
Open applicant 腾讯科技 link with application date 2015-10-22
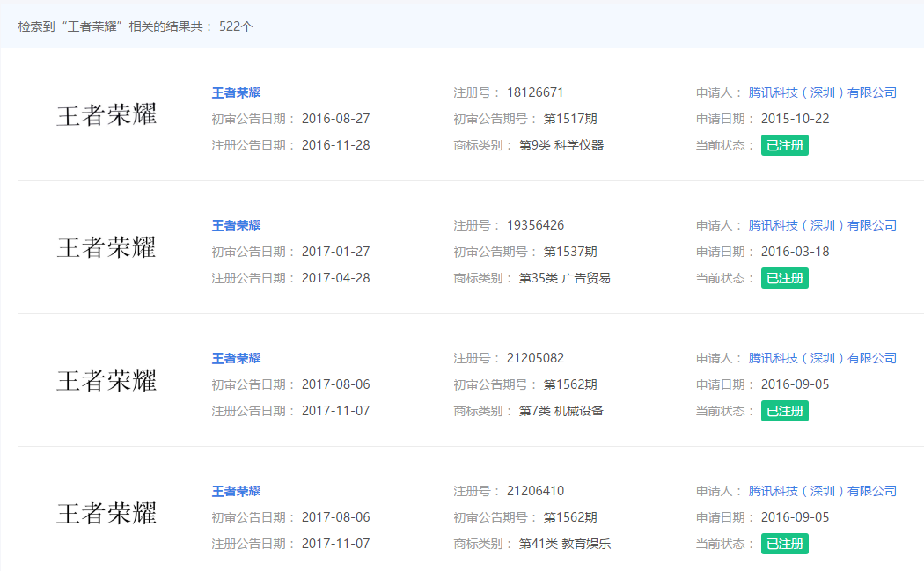(x=823, y=92)
